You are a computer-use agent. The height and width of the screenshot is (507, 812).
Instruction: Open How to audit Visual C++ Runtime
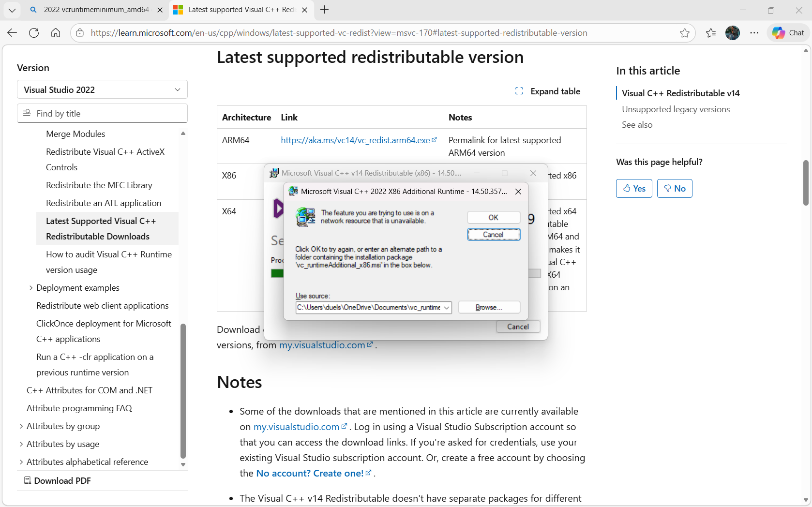[x=108, y=262]
